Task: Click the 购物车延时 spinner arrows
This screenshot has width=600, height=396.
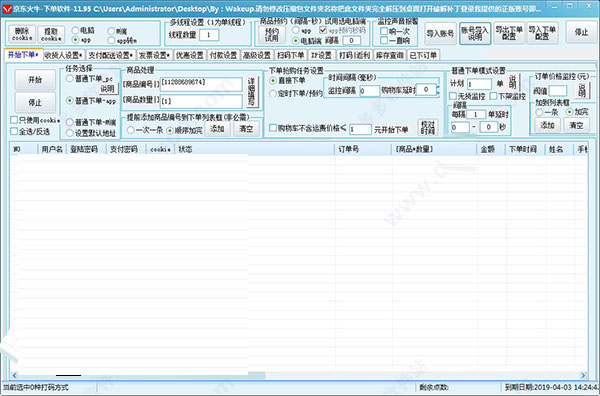Action: pos(438,90)
